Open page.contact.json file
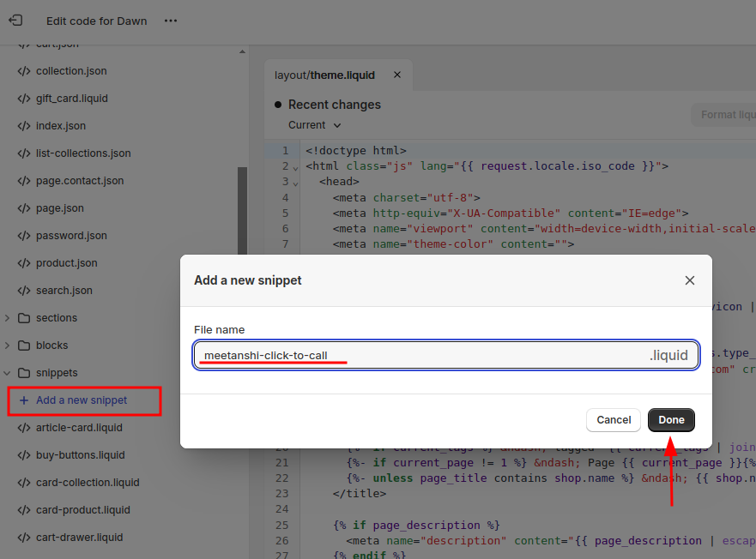The height and width of the screenshot is (559, 756). (x=80, y=181)
